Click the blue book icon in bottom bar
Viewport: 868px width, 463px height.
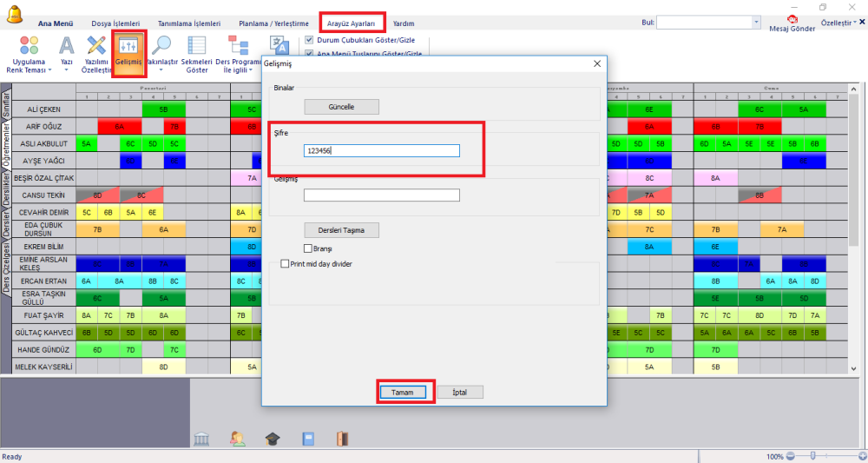tap(308, 440)
